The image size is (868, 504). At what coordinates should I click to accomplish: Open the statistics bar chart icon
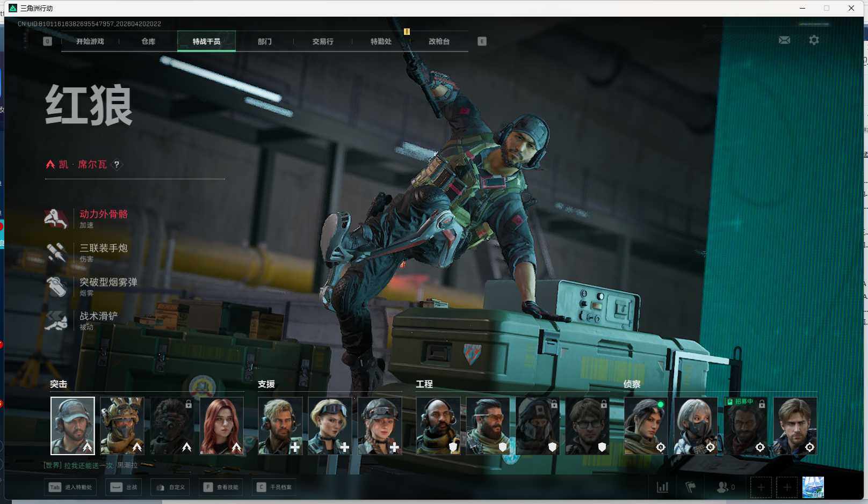[663, 487]
